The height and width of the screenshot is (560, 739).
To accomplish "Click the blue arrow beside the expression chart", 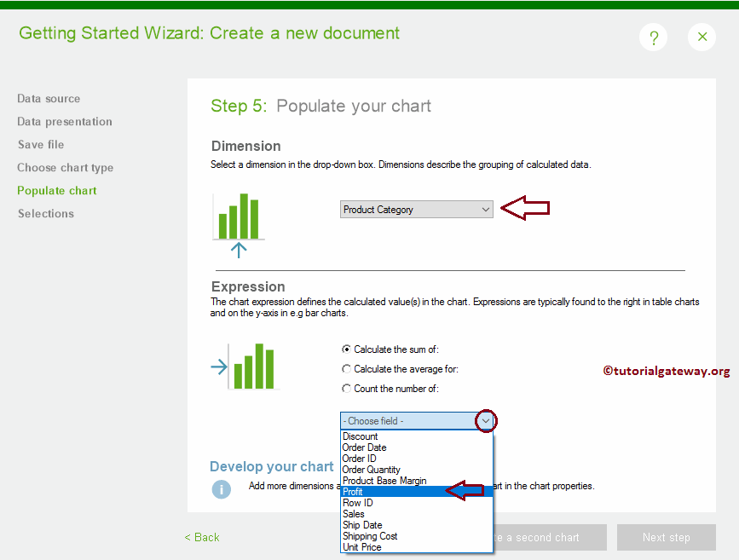I will pos(220,367).
